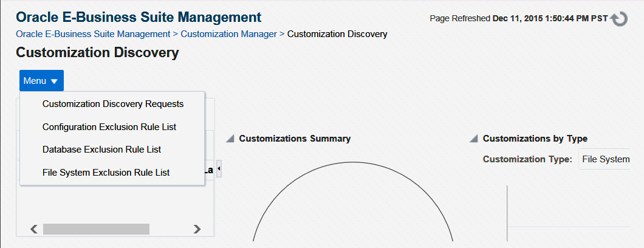644x248 pixels.
Task: Navigate to Customization Manager breadcrumb link
Action: tap(229, 34)
